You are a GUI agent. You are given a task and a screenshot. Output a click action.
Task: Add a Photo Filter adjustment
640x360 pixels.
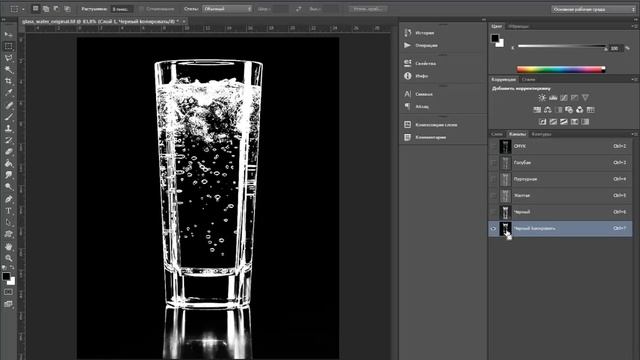[x=569, y=110]
